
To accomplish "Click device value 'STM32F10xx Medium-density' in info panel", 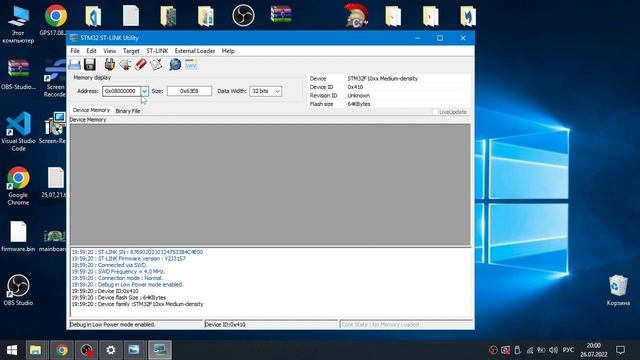I will click(382, 78).
